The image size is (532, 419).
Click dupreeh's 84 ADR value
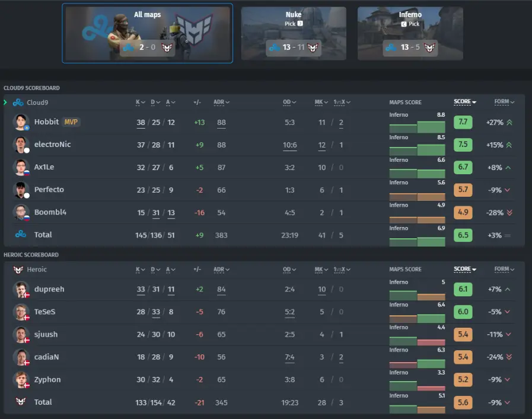point(221,289)
